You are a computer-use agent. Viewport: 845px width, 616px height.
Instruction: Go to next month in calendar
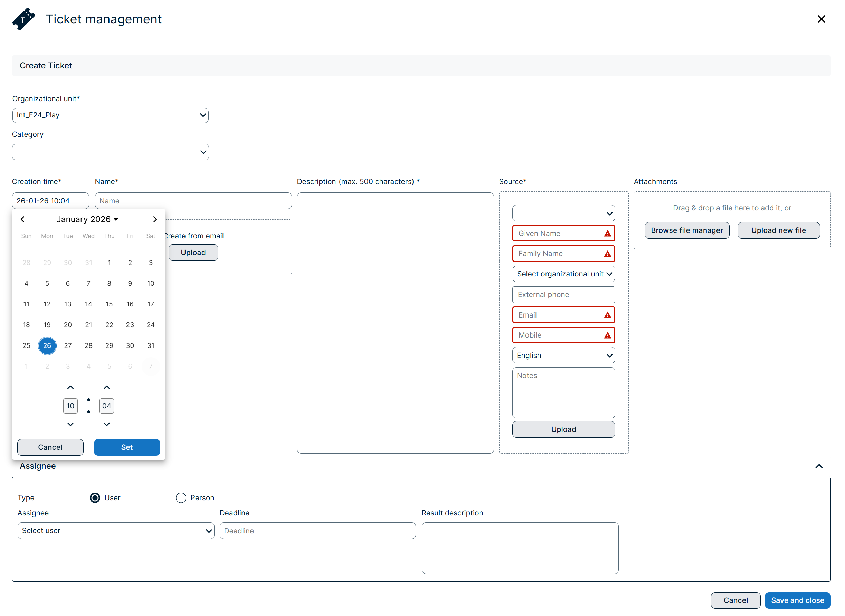pos(155,219)
